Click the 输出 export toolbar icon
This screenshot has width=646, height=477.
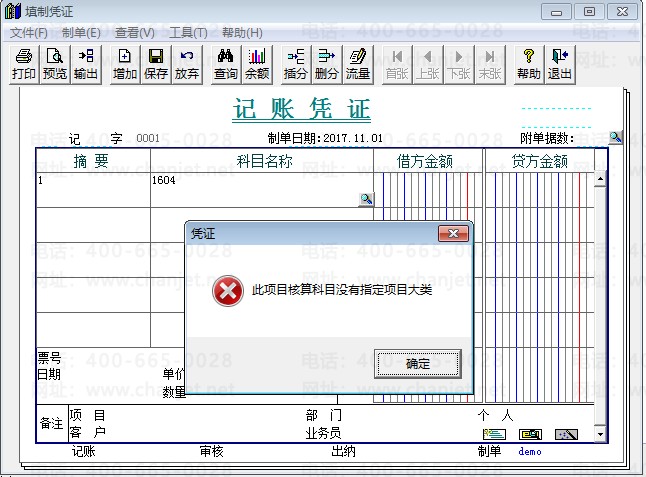(x=86, y=65)
